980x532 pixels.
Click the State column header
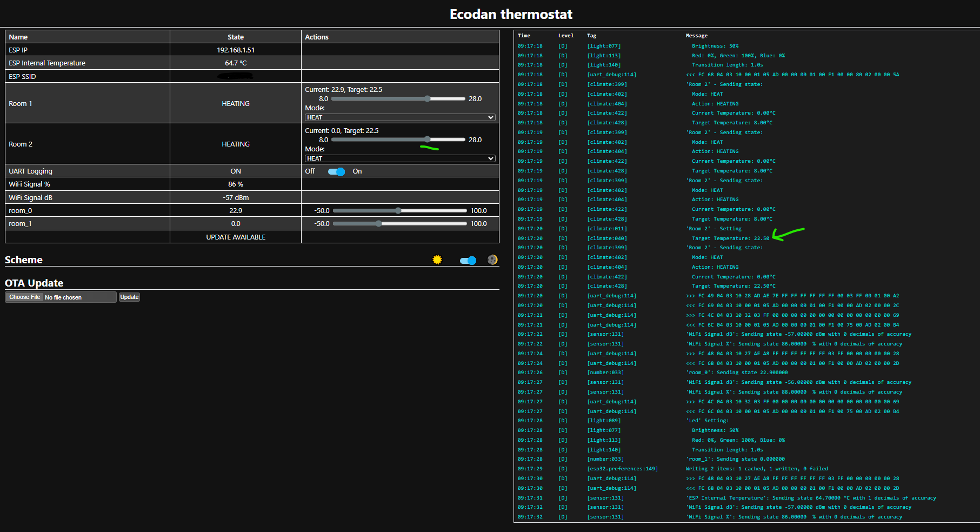pyautogui.click(x=236, y=37)
